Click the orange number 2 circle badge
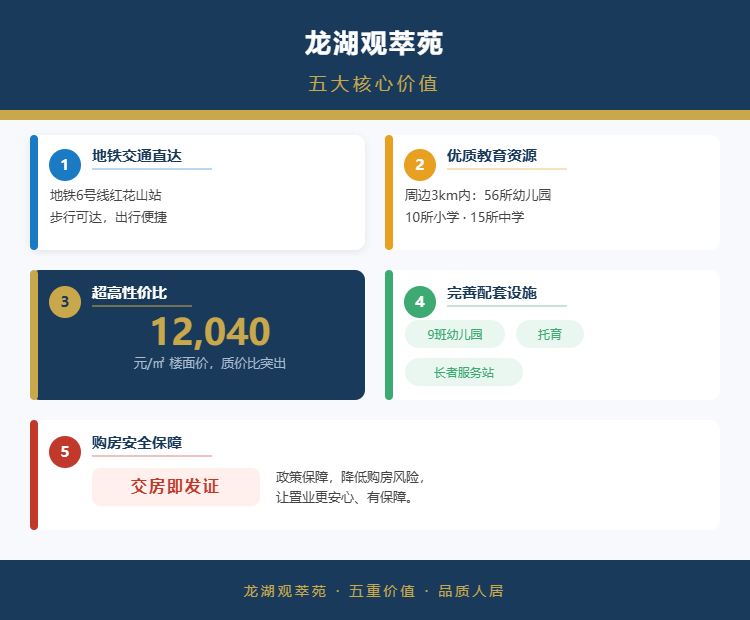Viewport: 750px width, 620px height. (x=419, y=165)
